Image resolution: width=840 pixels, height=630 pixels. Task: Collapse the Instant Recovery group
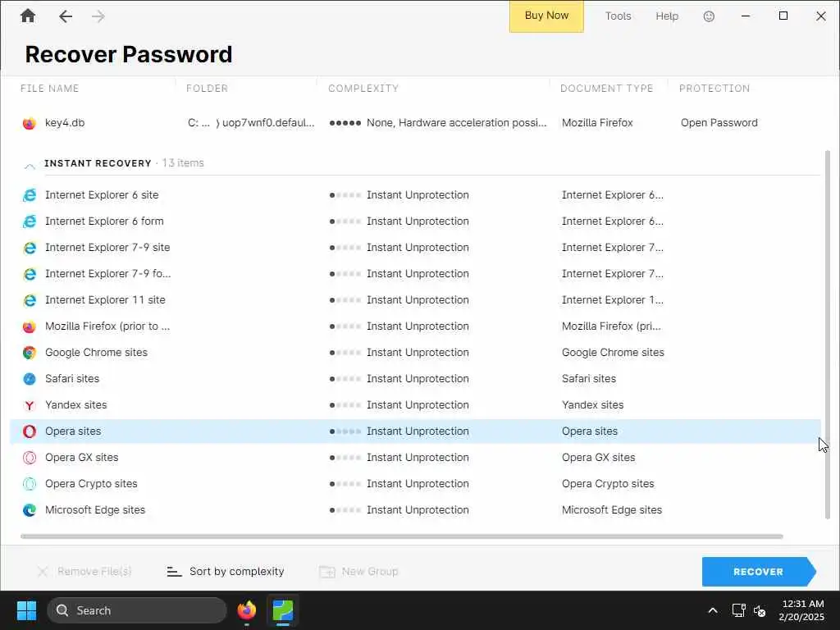pyautogui.click(x=30, y=166)
